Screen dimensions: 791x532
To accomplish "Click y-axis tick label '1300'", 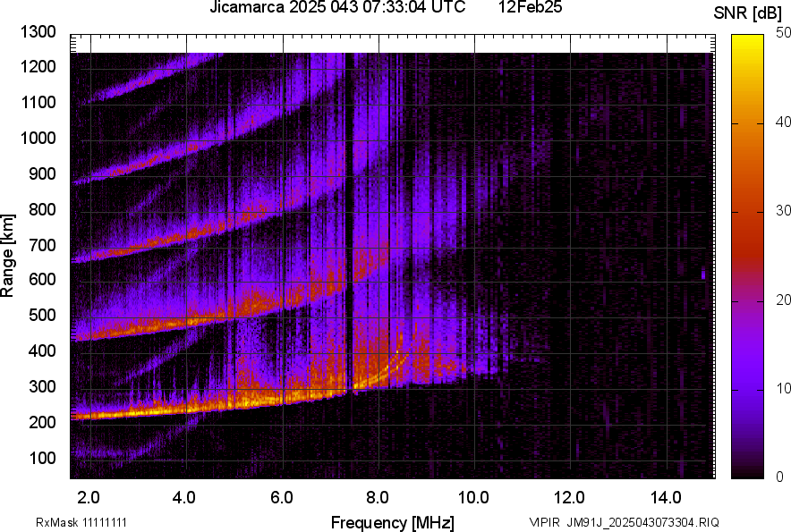I will (x=38, y=32).
